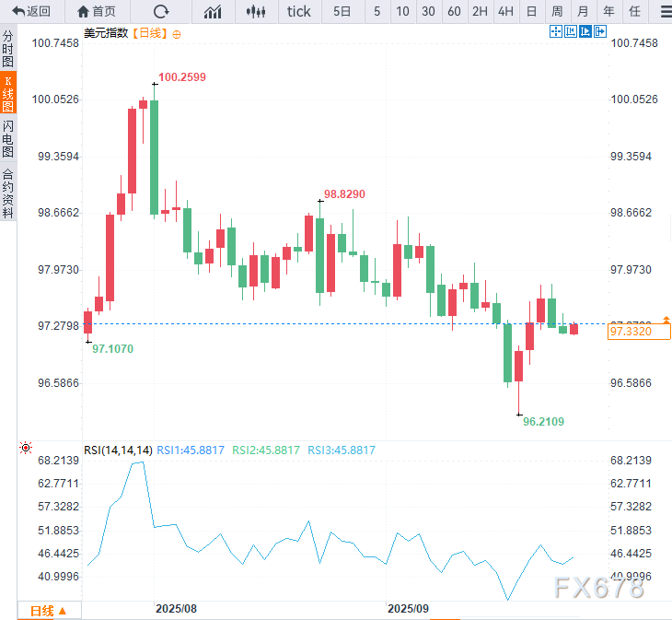Open the line chart type icon
The width and height of the screenshot is (672, 620).
213,11
